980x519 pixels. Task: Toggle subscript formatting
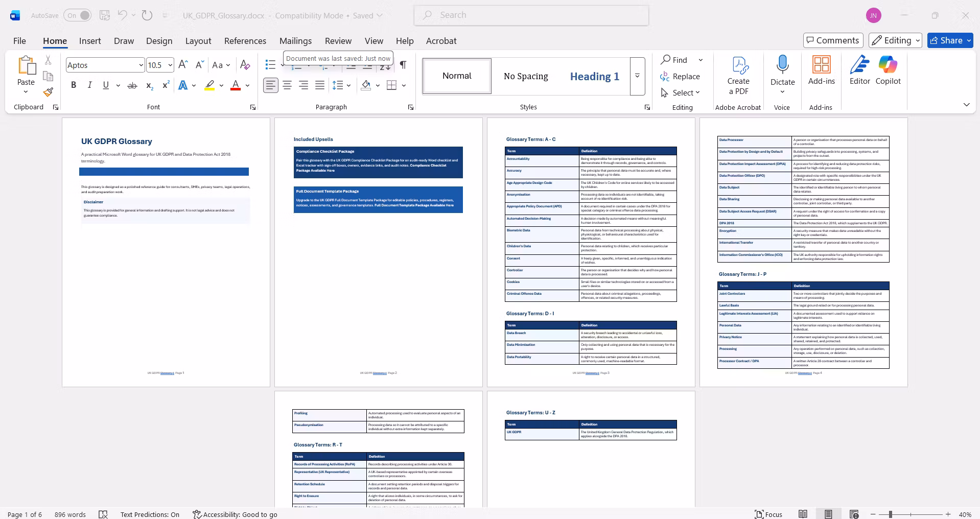click(x=149, y=85)
